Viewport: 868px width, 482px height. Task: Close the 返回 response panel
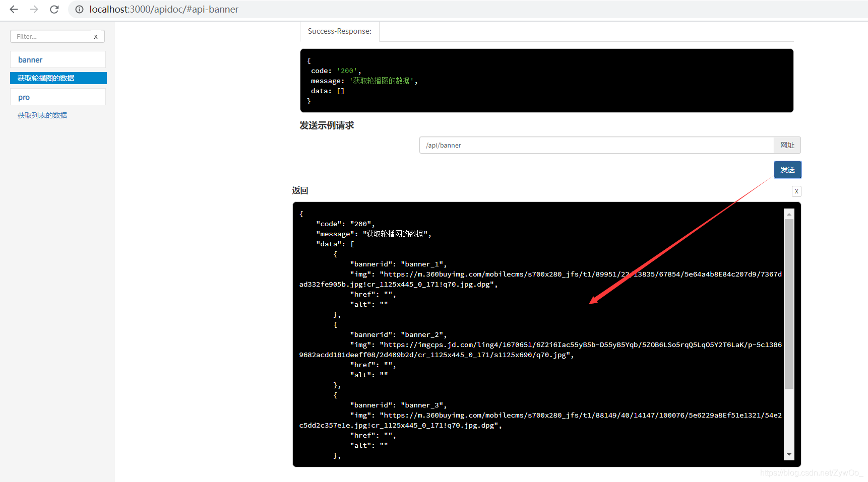[796, 191]
